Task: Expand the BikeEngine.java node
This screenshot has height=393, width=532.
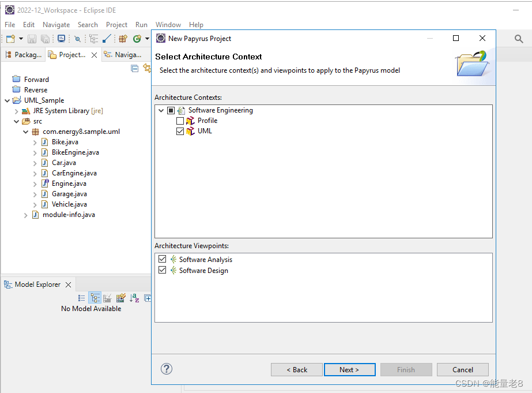Action: coord(35,153)
